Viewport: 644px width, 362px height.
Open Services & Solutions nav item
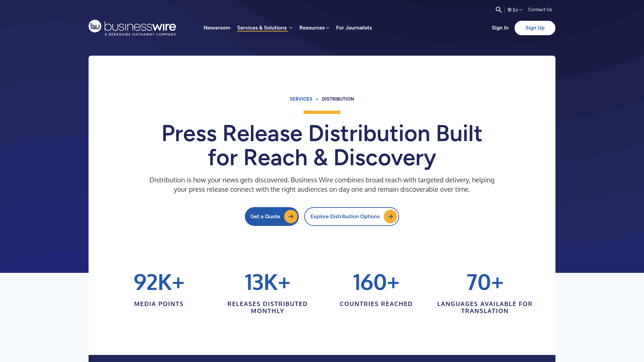[x=262, y=28]
